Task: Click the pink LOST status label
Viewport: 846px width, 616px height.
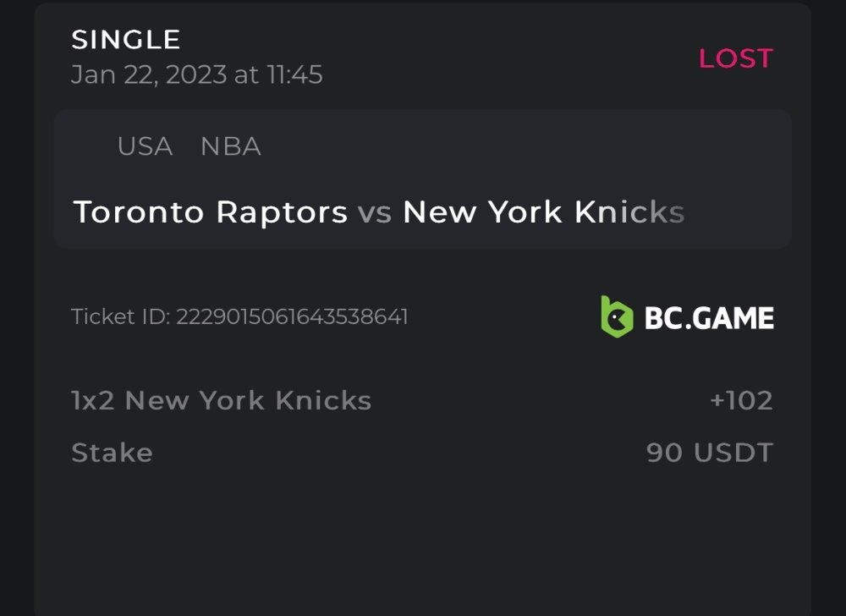Action: point(735,58)
